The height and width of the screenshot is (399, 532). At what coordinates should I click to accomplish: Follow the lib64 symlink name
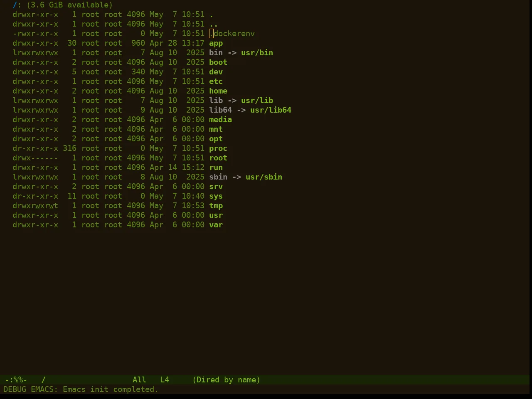(x=220, y=110)
